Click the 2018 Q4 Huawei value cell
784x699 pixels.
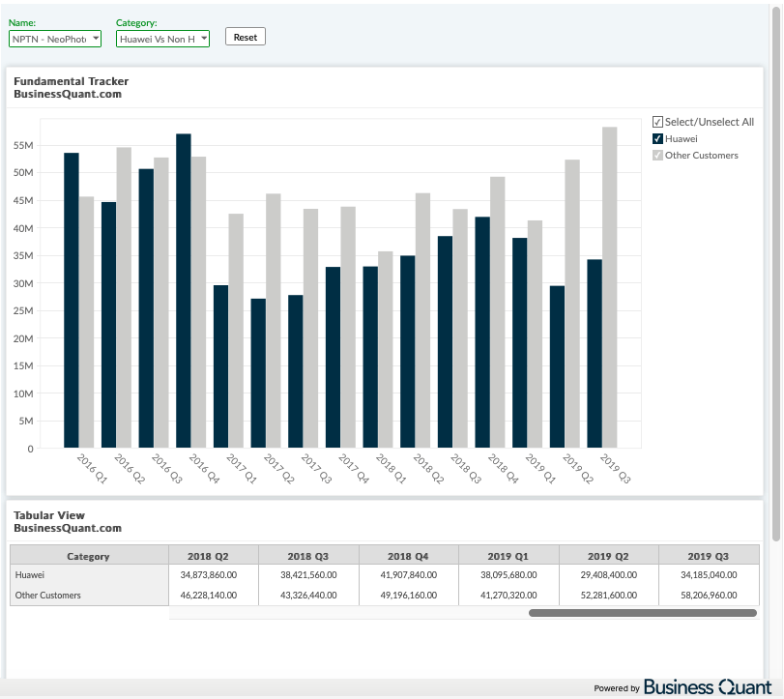pos(409,575)
